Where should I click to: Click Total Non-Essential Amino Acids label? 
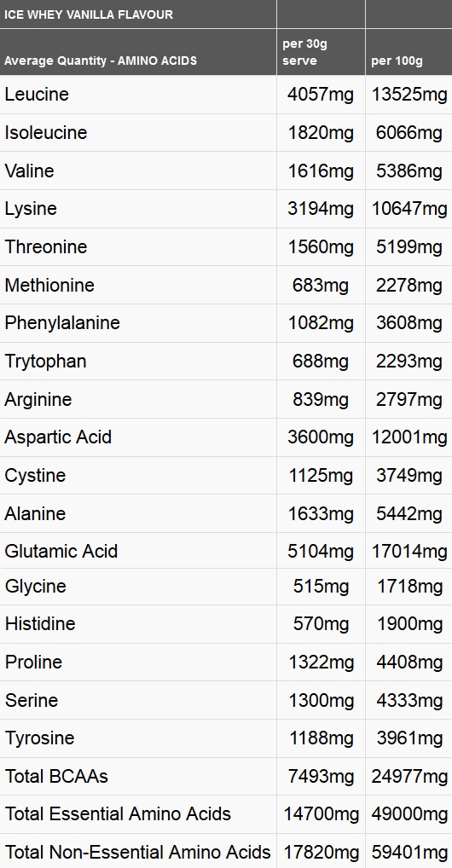(138, 852)
